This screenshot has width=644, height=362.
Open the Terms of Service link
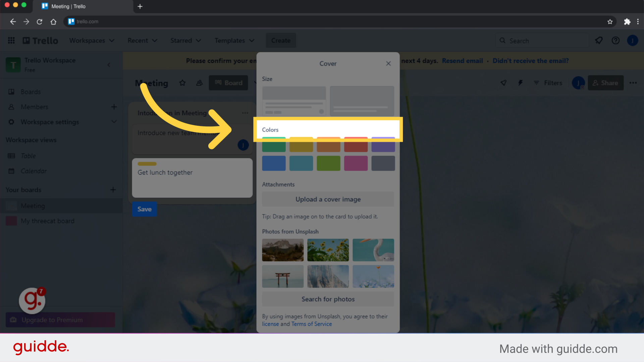coord(311,324)
